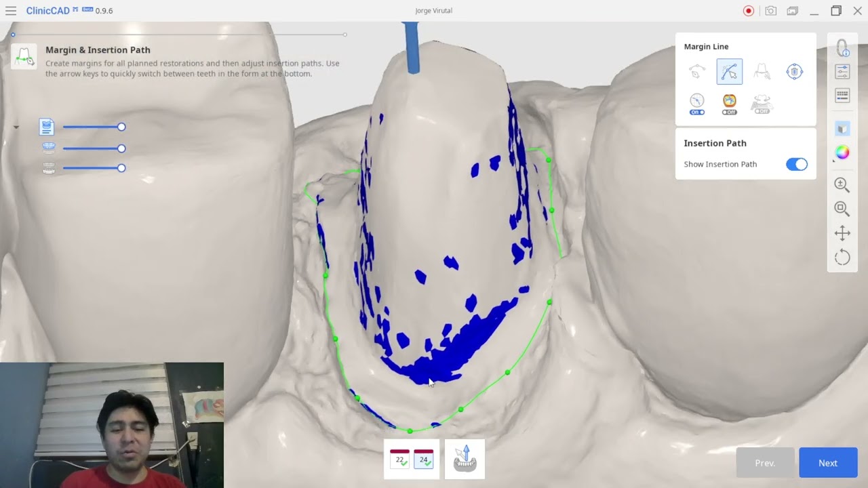This screenshot has height=488, width=868.
Task: Take a screenshot with the camera icon
Action: point(771,11)
